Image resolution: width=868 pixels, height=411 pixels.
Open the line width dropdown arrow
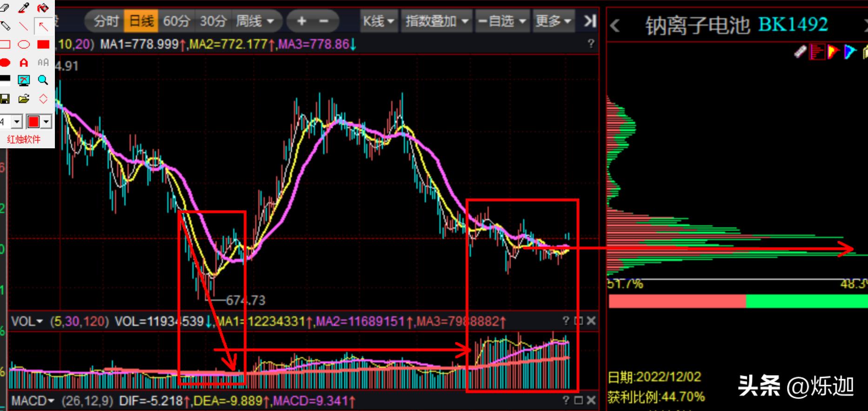click(17, 122)
